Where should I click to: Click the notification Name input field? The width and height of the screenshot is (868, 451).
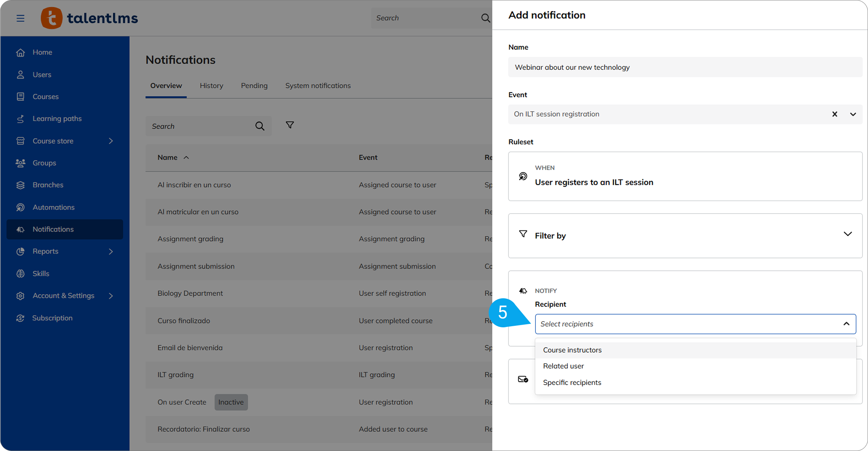[685, 67]
